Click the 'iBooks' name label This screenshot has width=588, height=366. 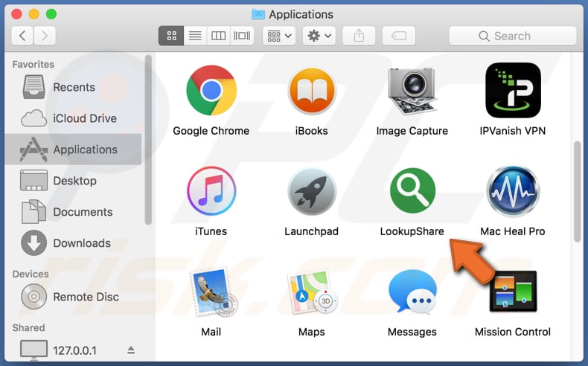(x=312, y=131)
